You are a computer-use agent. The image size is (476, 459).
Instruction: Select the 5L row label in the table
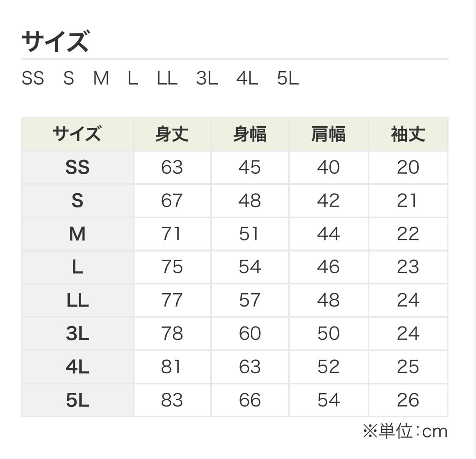pyautogui.click(x=77, y=400)
